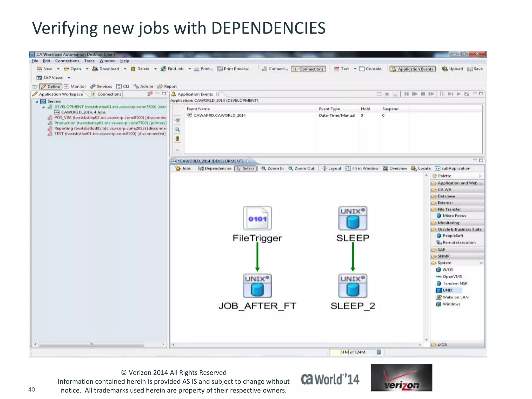Switch to the Services perspective
532x399 pixels.
pos(101,87)
